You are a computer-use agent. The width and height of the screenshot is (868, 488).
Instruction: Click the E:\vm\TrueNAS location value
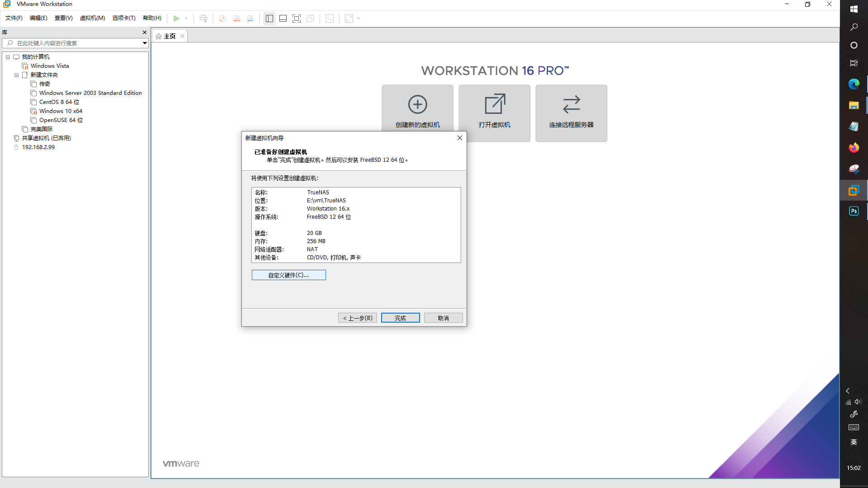point(326,201)
